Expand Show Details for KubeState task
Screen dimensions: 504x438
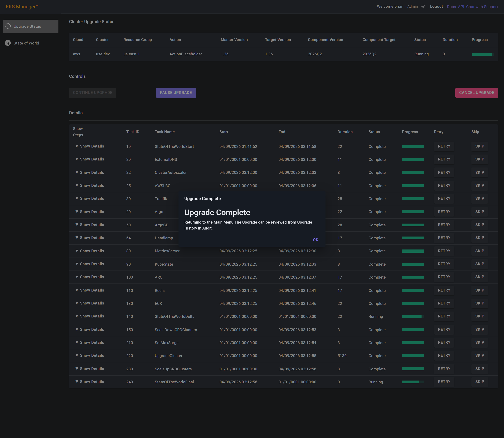coord(90,264)
